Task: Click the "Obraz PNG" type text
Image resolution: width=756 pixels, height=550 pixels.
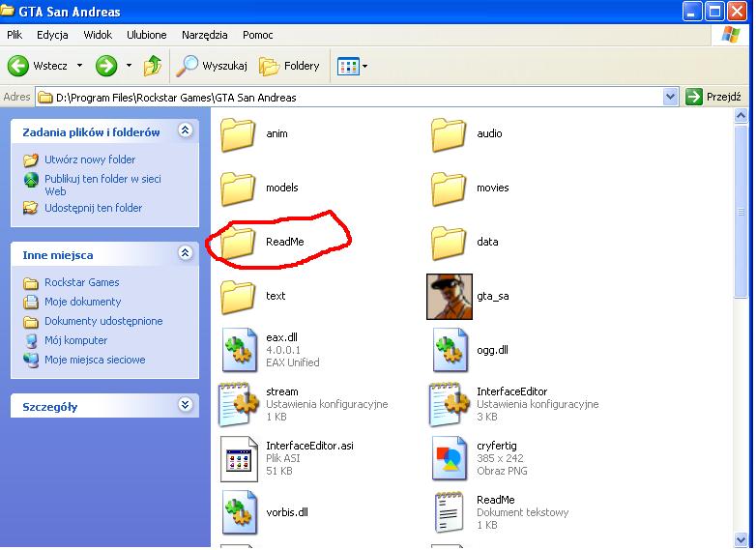Action: coord(502,471)
